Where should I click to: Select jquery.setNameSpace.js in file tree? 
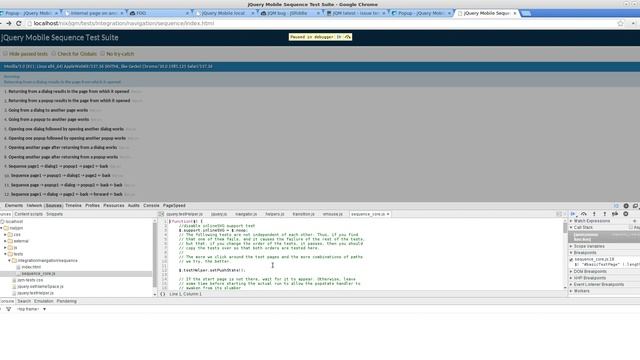(x=40, y=287)
